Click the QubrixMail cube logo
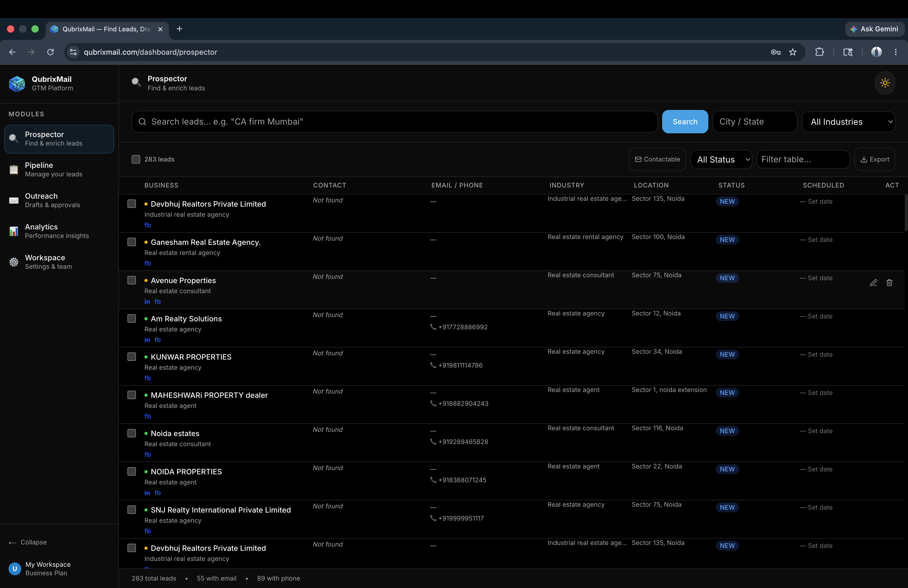This screenshot has width=908, height=588. click(x=17, y=83)
